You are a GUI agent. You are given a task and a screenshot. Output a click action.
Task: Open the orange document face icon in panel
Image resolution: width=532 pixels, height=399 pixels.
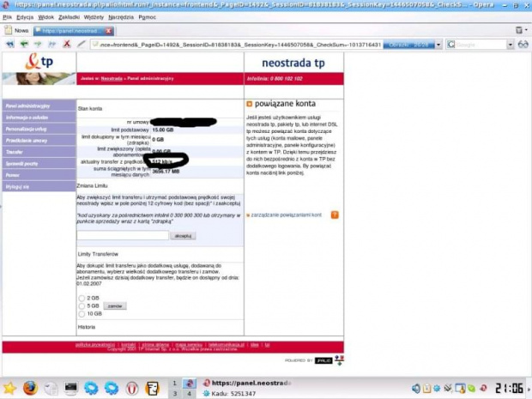click(153, 388)
